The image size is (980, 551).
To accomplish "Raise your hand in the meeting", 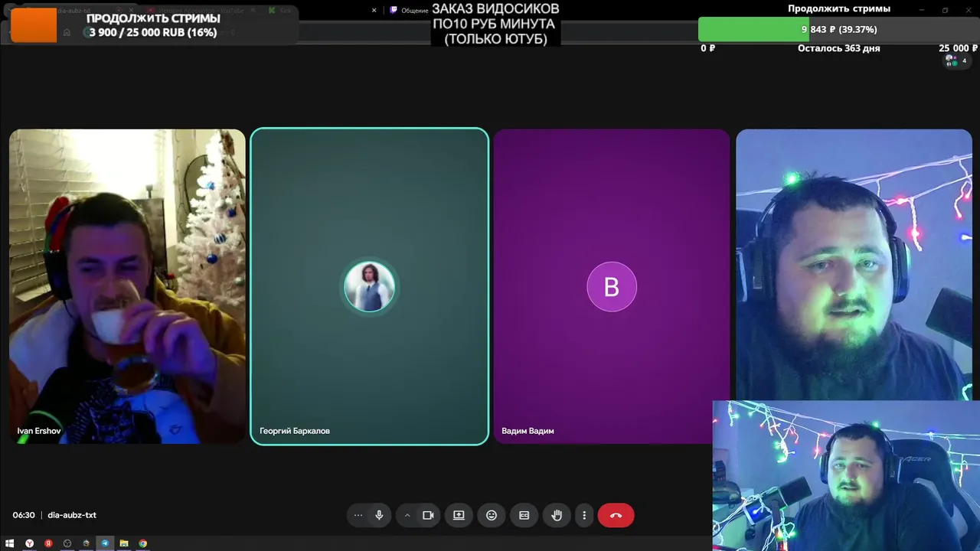I will coord(557,515).
